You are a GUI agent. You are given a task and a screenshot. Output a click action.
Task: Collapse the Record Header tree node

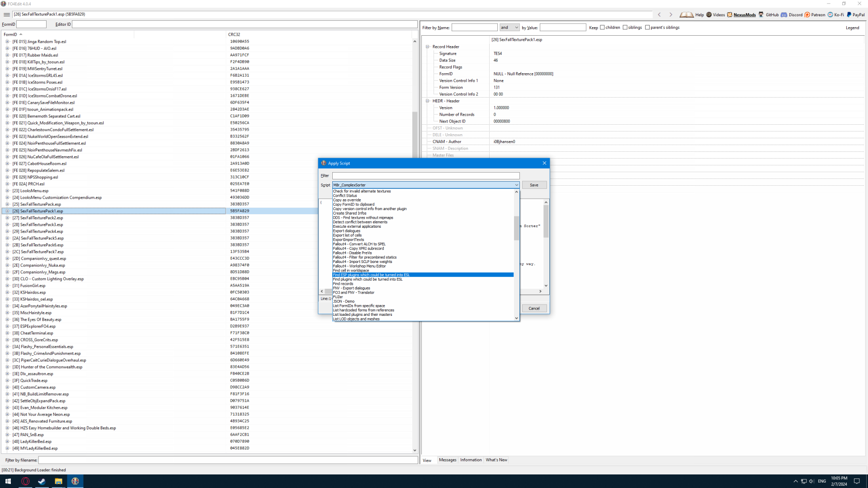point(428,47)
